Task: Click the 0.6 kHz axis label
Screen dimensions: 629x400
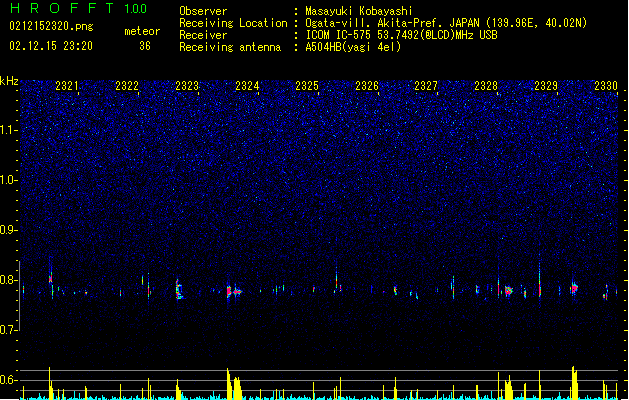Action: pyautogui.click(x=9, y=380)
